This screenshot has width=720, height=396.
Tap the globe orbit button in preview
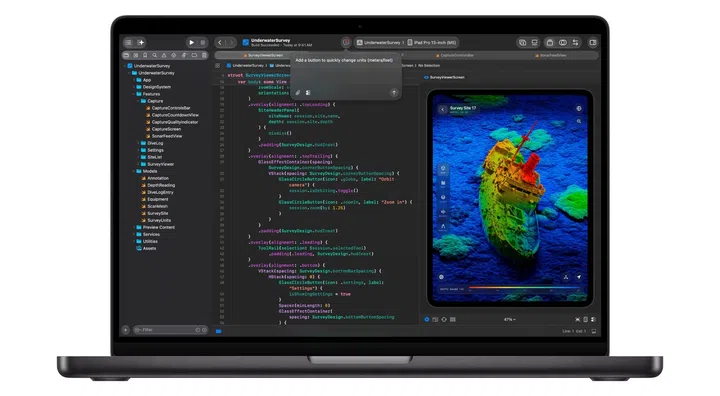coord(579,109)
